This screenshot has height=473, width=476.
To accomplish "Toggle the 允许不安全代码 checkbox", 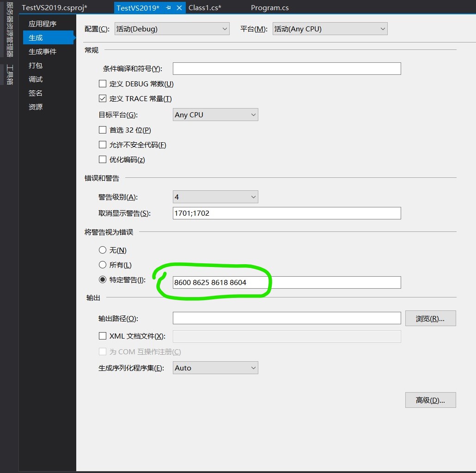I will pos(103,145).
